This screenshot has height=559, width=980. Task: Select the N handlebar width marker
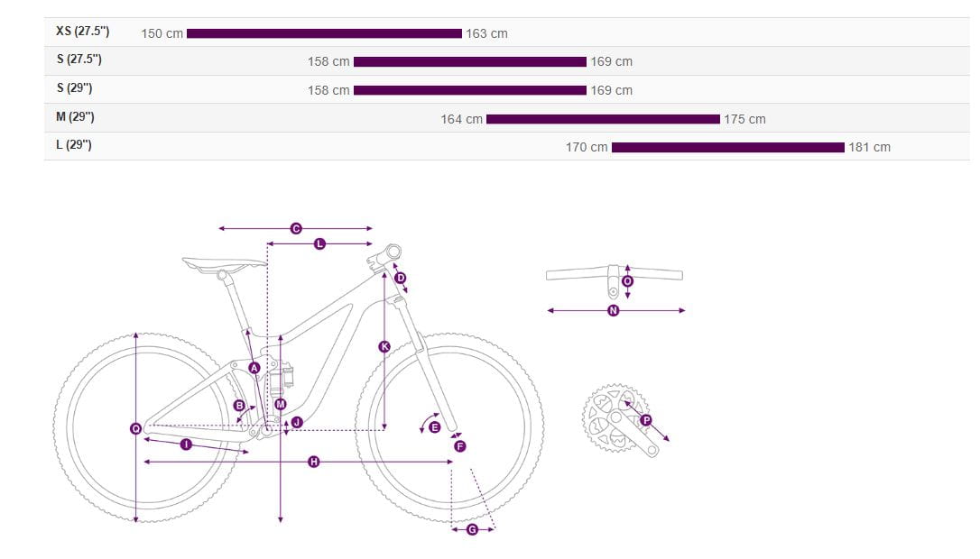click(x=614, y=310)
